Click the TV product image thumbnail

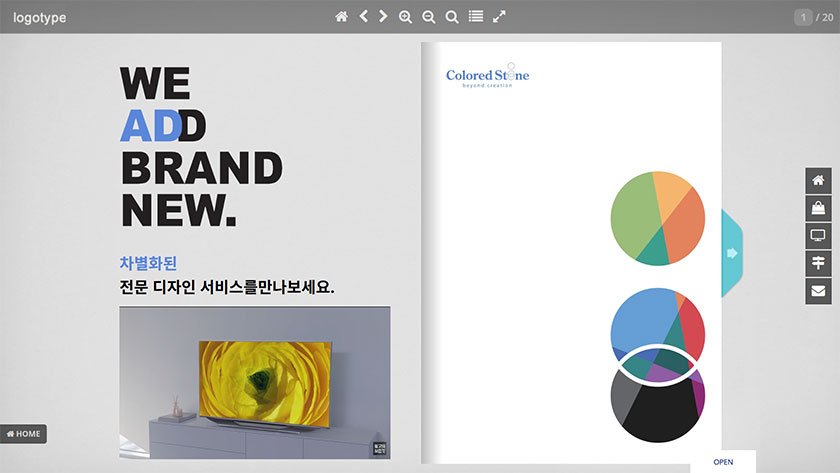255,382
